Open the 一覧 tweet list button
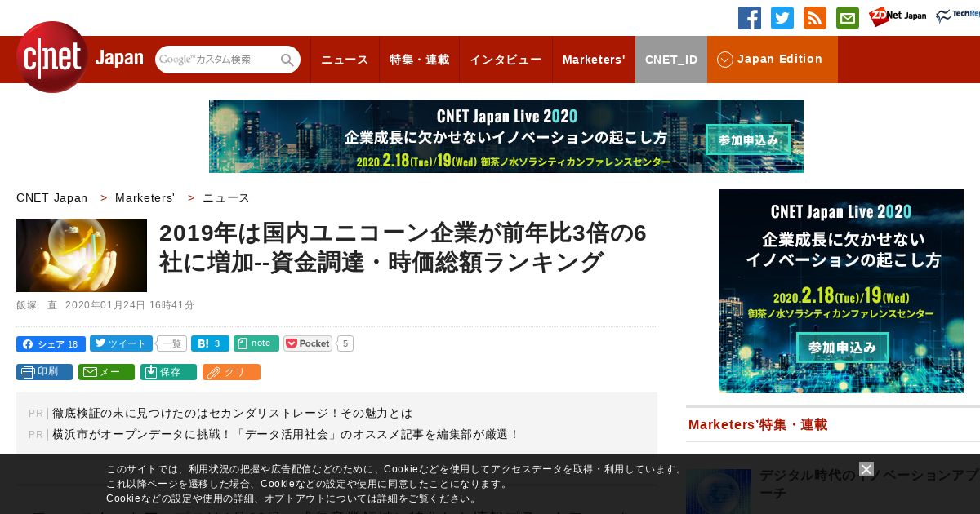Viewport: 980px width, 514px height. click(x=171, y=343)
